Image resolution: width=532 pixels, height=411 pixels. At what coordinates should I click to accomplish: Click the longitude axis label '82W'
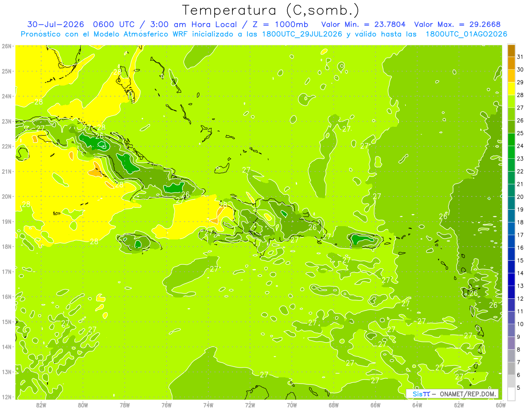tap(41, 405)
